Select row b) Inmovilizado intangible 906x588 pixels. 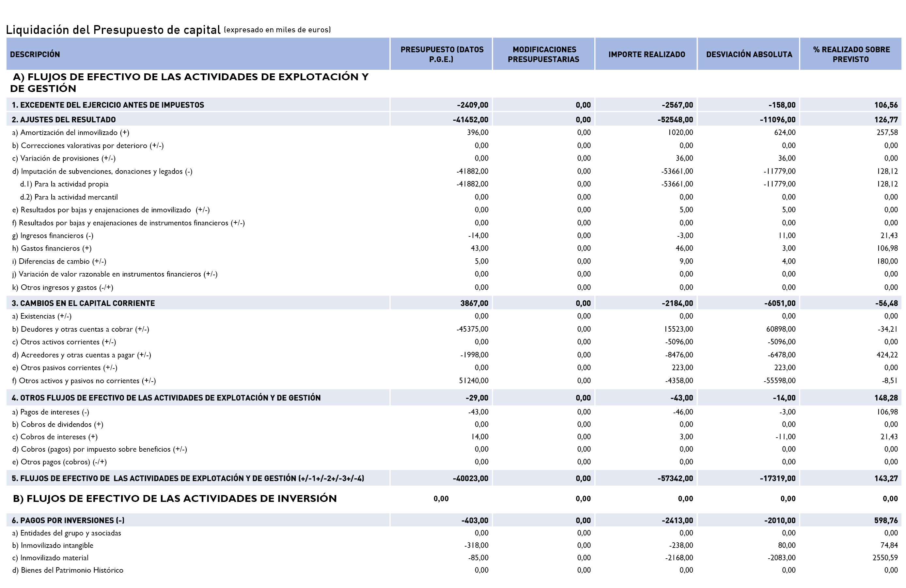point(454,545)
